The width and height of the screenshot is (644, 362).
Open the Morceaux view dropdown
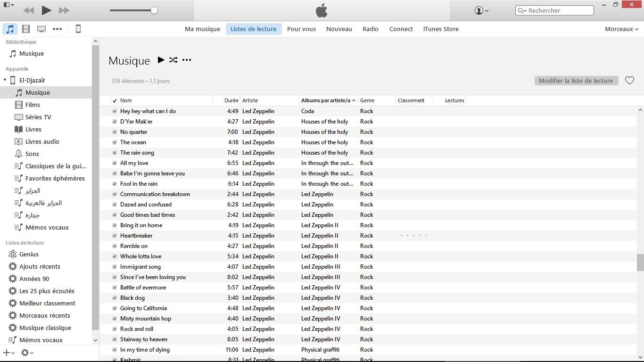[x=621, y=29]
